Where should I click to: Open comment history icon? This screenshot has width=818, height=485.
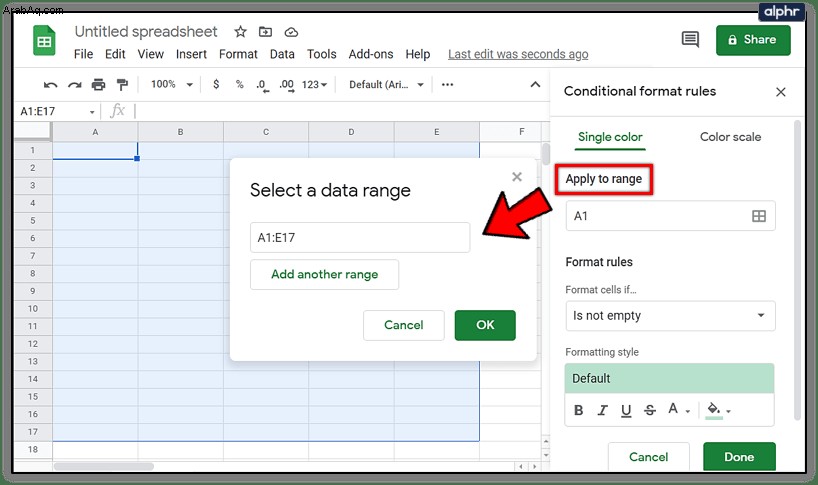tap(690, 39)
